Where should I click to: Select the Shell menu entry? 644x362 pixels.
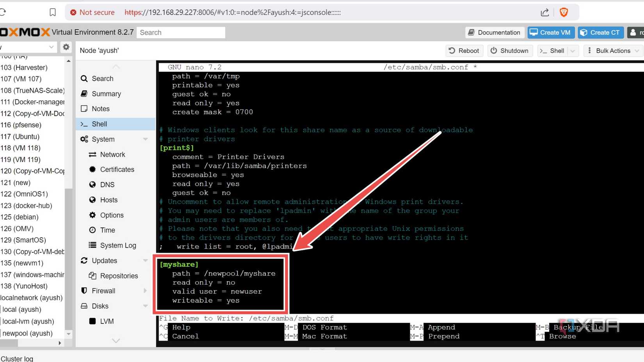115,124
